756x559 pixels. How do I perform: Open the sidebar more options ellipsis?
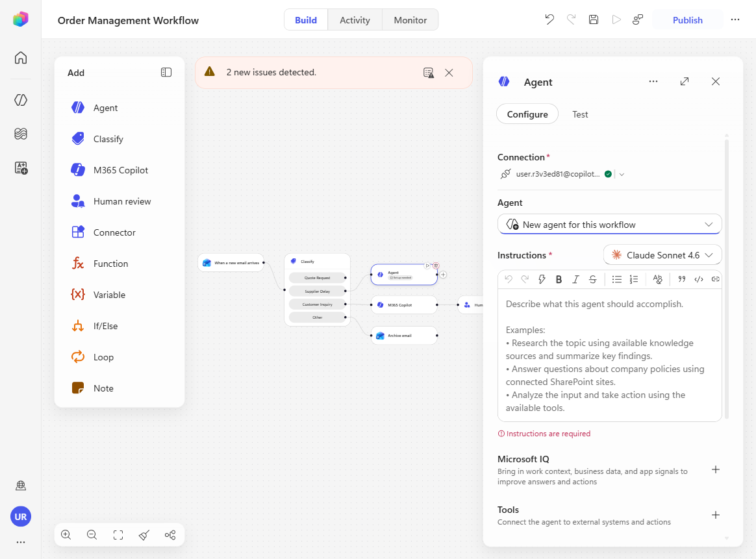tap(21, 542)
